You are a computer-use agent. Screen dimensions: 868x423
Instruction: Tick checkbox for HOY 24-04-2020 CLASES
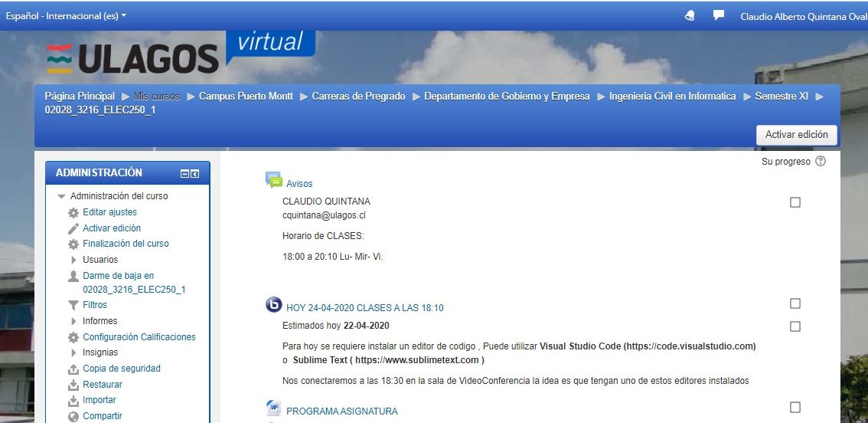[x=795, y=303]
